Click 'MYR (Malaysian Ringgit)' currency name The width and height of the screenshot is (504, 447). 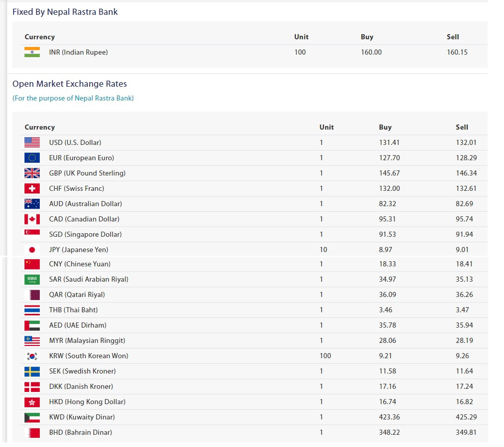pyautogui.click(x=87, y=340)
